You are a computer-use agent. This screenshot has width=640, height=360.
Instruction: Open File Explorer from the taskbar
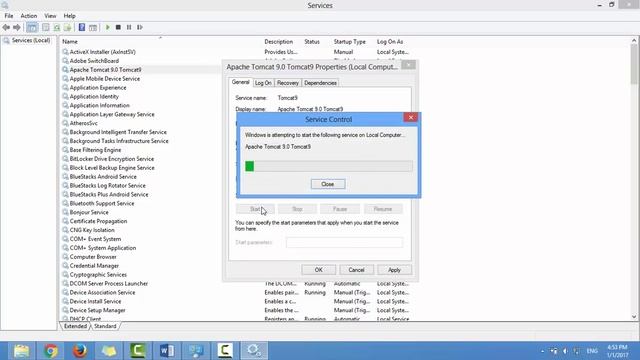21,351
